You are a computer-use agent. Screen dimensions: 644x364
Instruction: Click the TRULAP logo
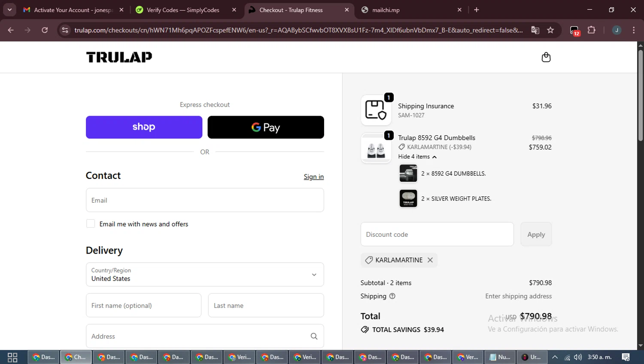tap(119, 57)
